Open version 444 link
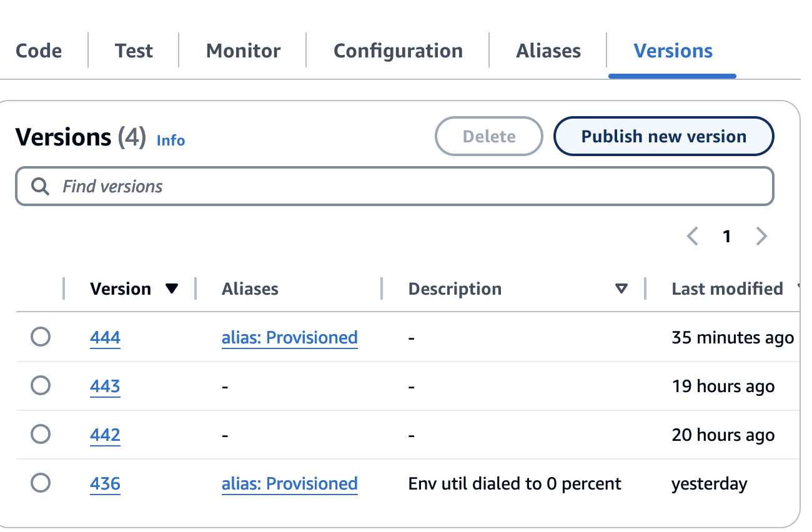Viewport: 812px width, 532px height. click(105, 338)
